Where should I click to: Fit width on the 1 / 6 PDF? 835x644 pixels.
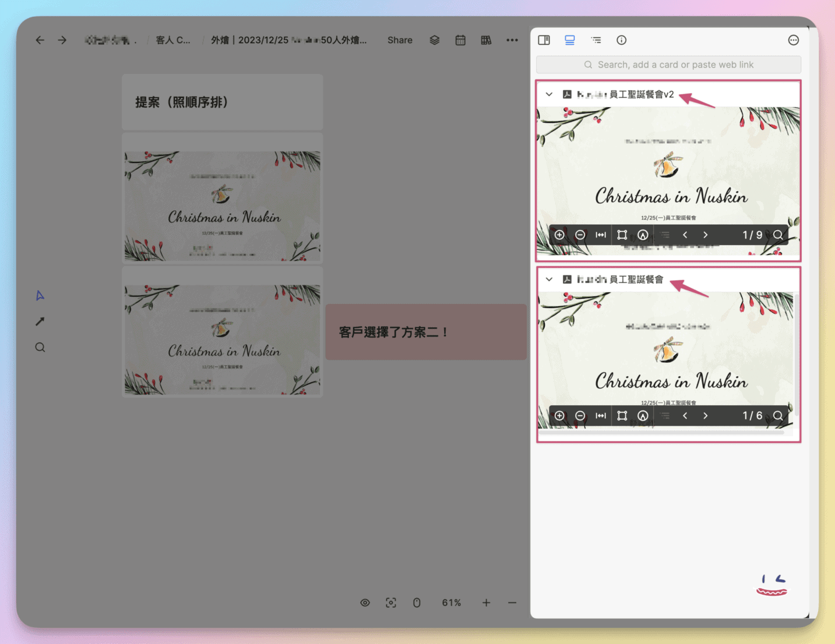(601, 416)
